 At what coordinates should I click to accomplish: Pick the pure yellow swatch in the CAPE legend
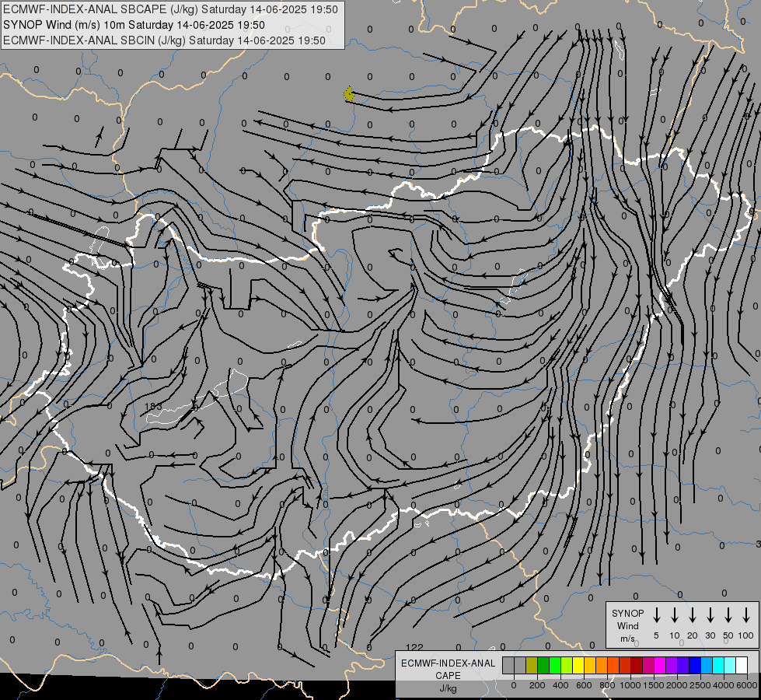point(578,665)
